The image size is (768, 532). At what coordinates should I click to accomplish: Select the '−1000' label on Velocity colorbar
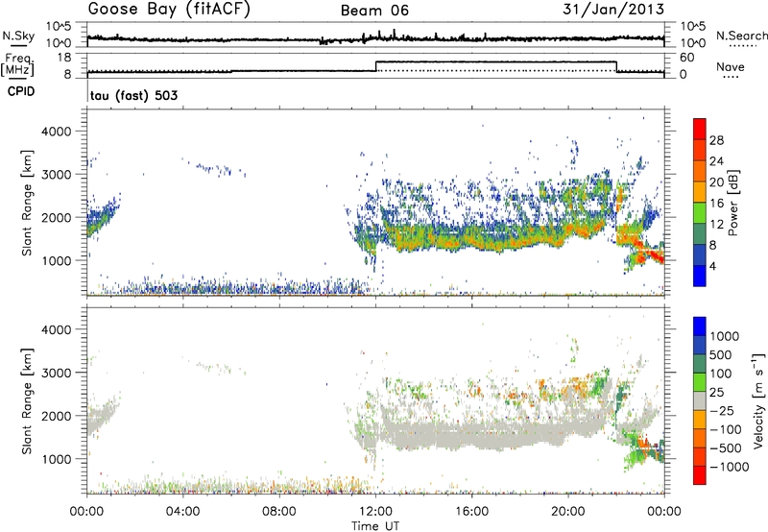click(x=730, y=467)
